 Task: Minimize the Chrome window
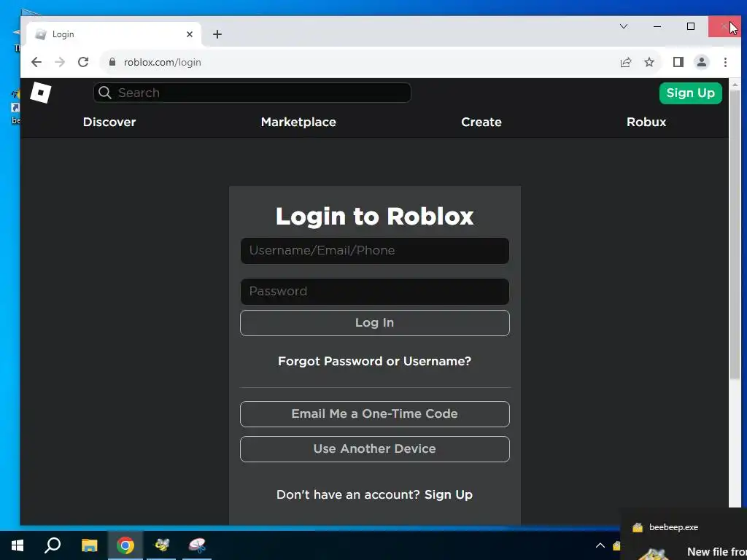click(x=657, y=27)
